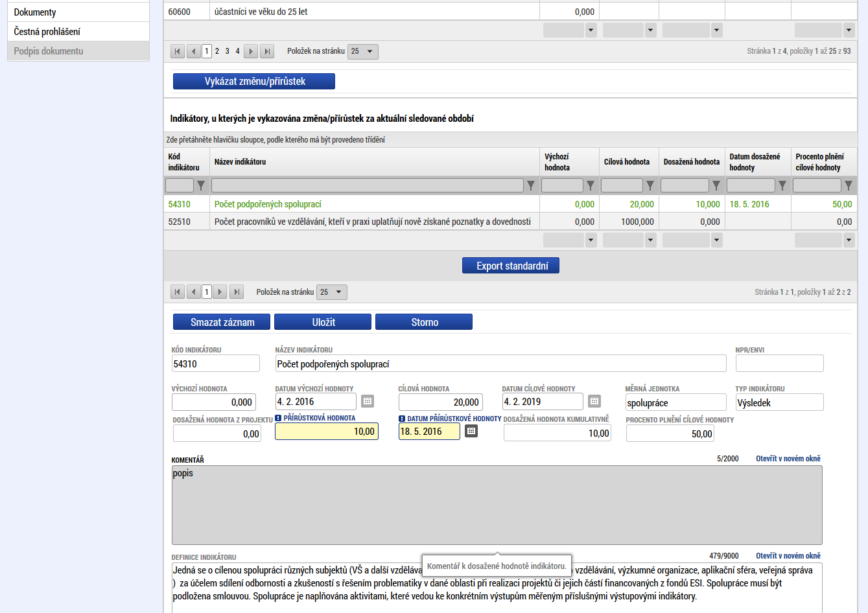Select row 52510 Počet pracovníků ve vzdělávání

pos(510,222)
